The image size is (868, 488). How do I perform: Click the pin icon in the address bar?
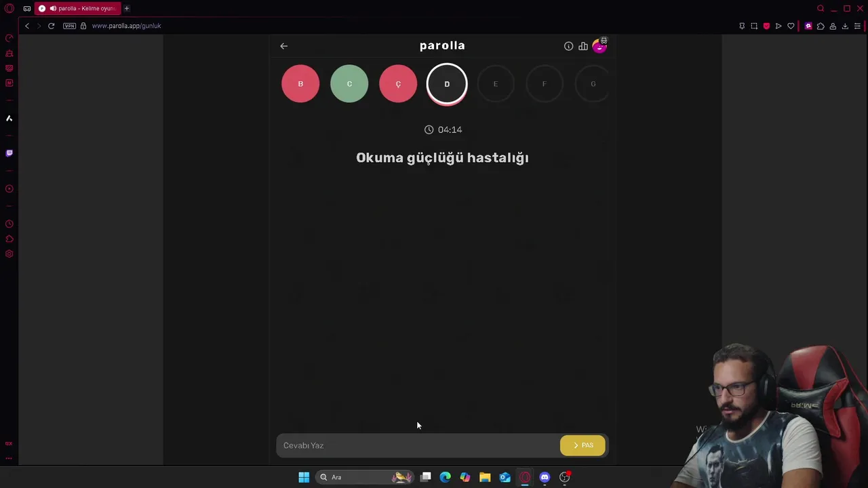pos(742,26)
